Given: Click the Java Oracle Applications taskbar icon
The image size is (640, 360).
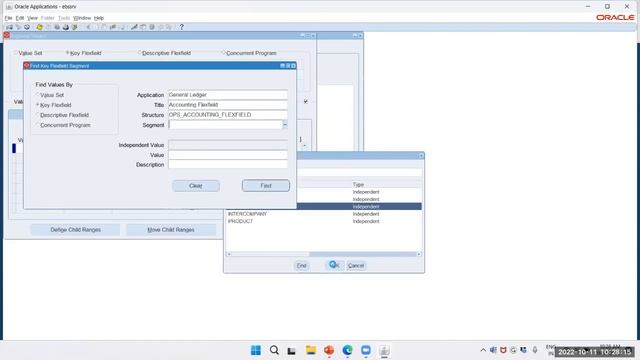Looking at the screenshot, I should point(384,350).
